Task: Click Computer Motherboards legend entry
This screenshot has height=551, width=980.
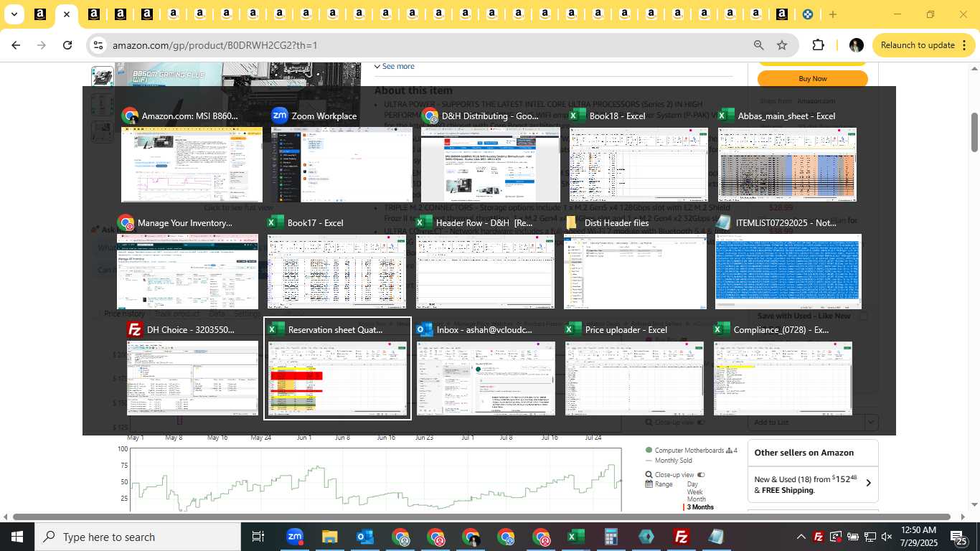Action: coord(689,451)
